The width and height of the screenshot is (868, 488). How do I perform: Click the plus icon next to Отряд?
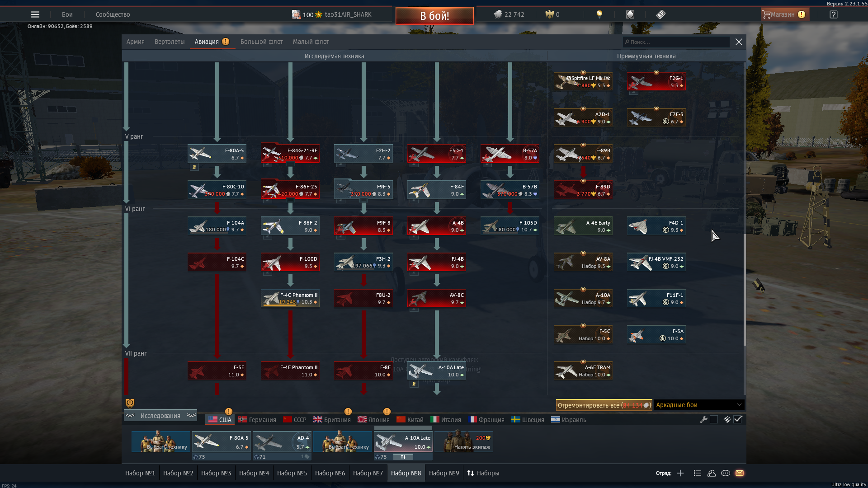pos(680,473)
